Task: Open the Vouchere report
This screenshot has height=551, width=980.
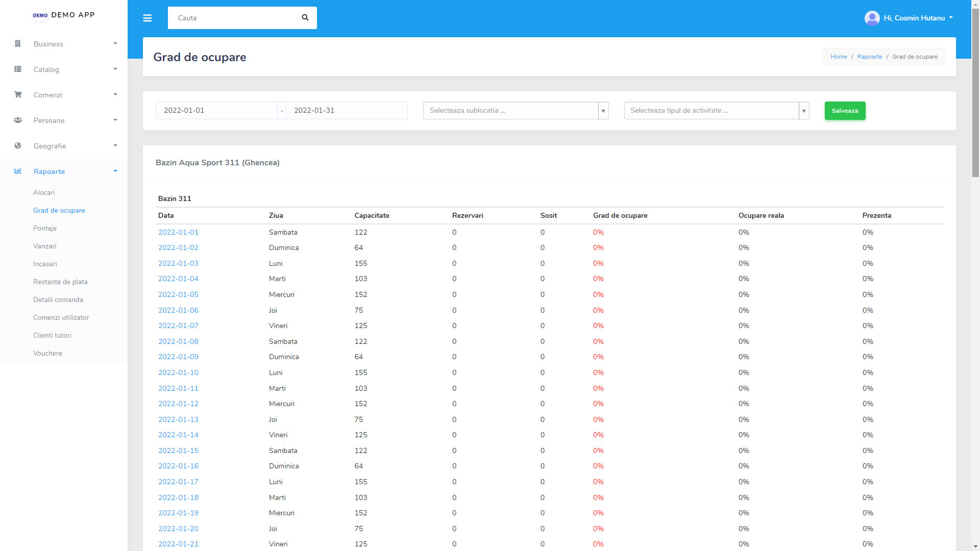Action: click(x=47, y=354)
